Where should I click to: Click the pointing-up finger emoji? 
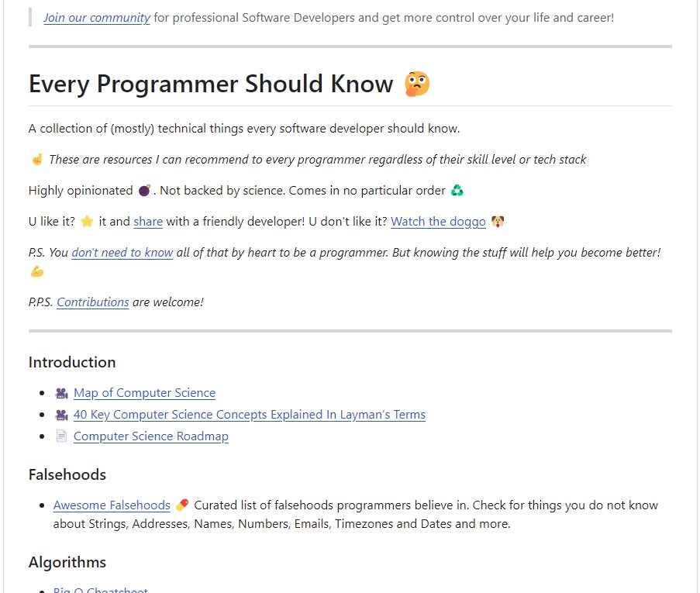[37, 160]
